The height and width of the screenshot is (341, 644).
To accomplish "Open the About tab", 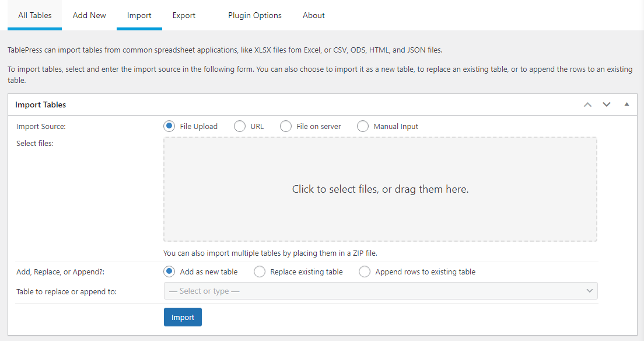I will [314, 15].
